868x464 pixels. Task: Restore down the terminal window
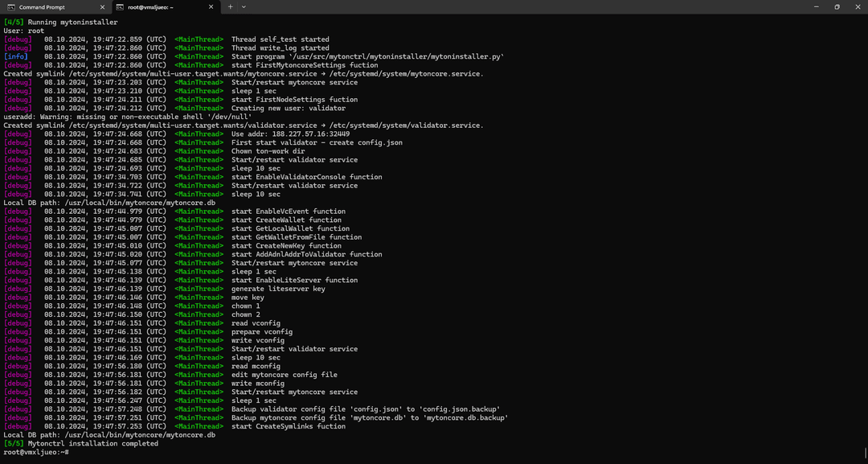click(x=836, y=6)
